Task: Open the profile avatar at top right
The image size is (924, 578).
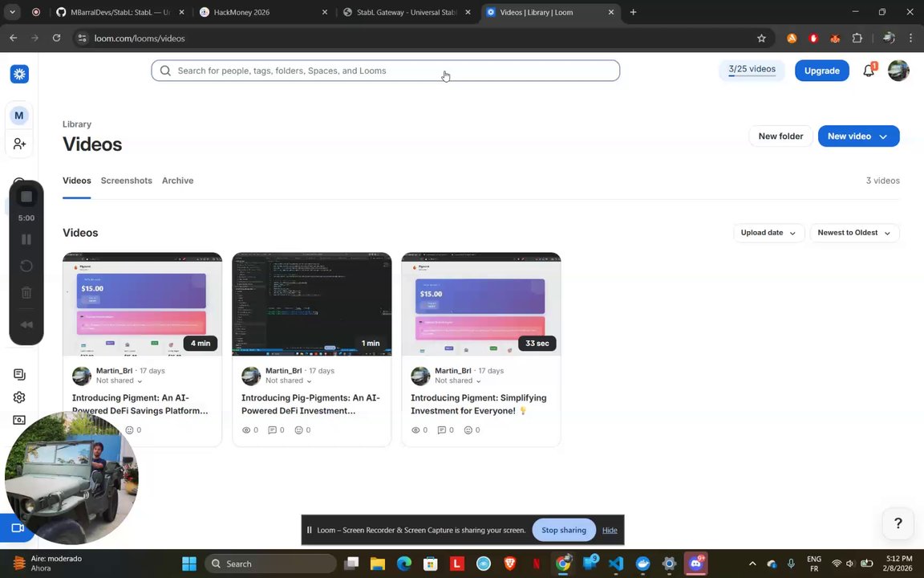Action: pyautogui.click(x=898, y=71)
